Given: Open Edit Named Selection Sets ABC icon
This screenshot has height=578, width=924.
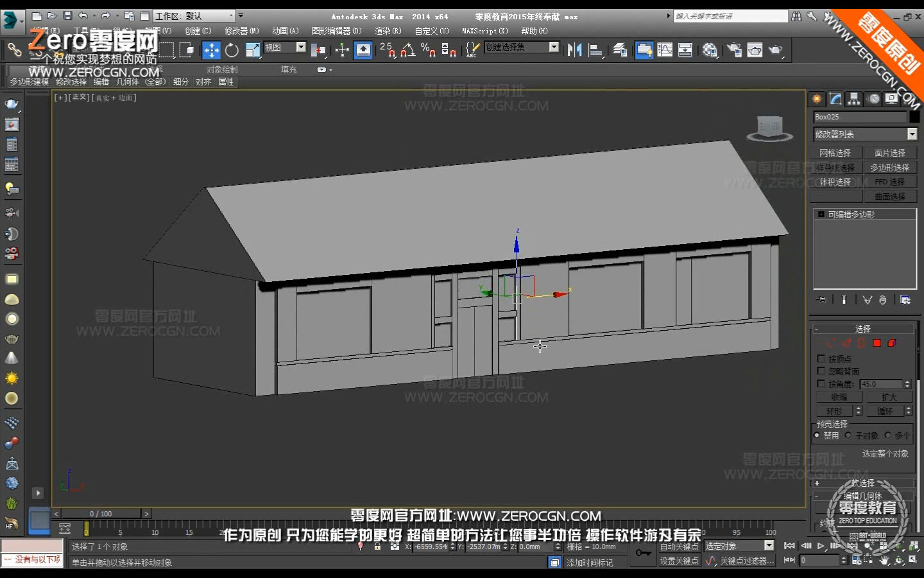Looking at the screenshot, I should [472, 50].
